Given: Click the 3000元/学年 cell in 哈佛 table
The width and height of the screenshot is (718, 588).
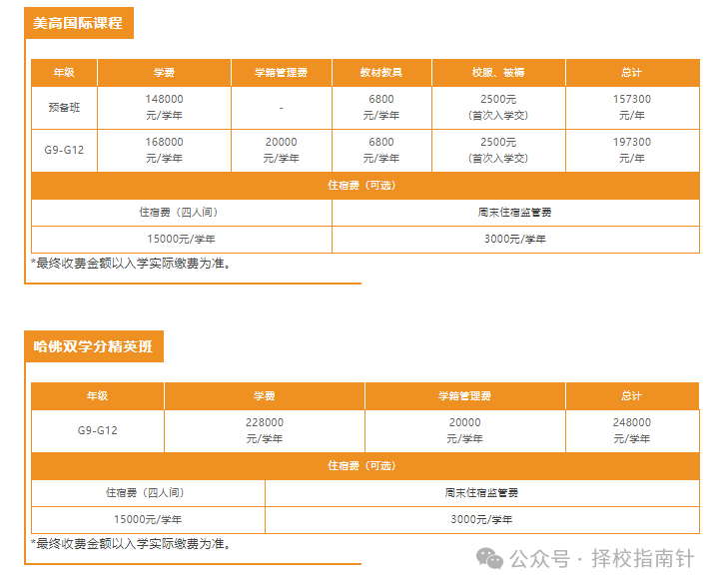Looking at the screenshot, I should click(481, 519).
